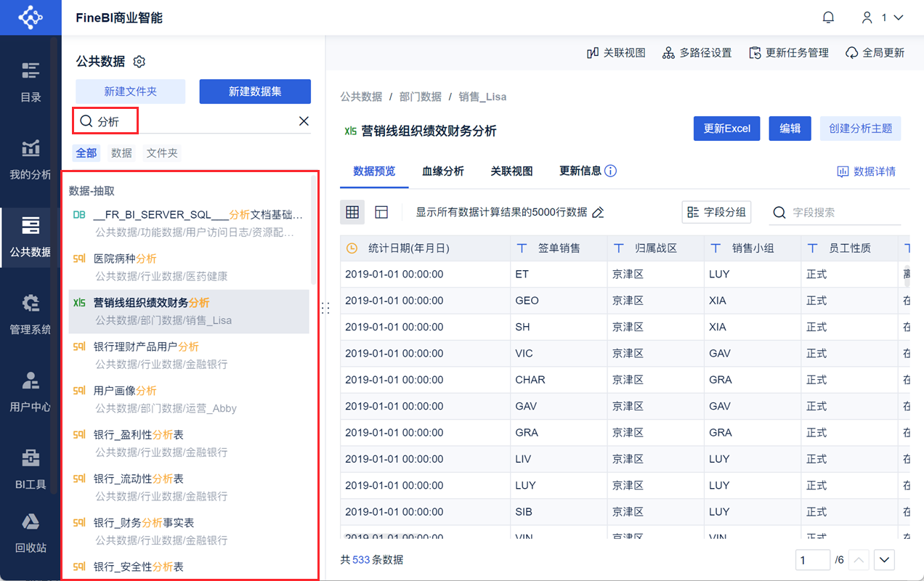Switch to 关联视图 tab
The height and width of the screenshot is (581, 924).
tap(511, 171)
